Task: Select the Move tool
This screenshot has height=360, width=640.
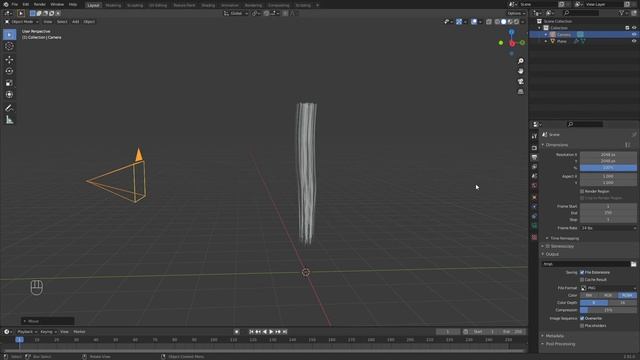Action: pyautogui.click(x=9, y=60)
